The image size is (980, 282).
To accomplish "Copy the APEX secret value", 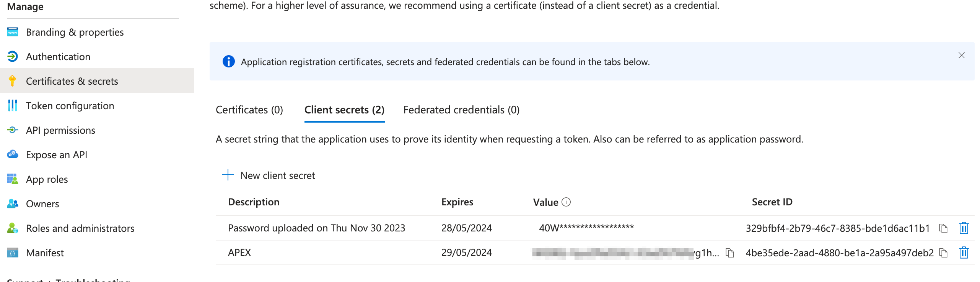I will (731, 253).
